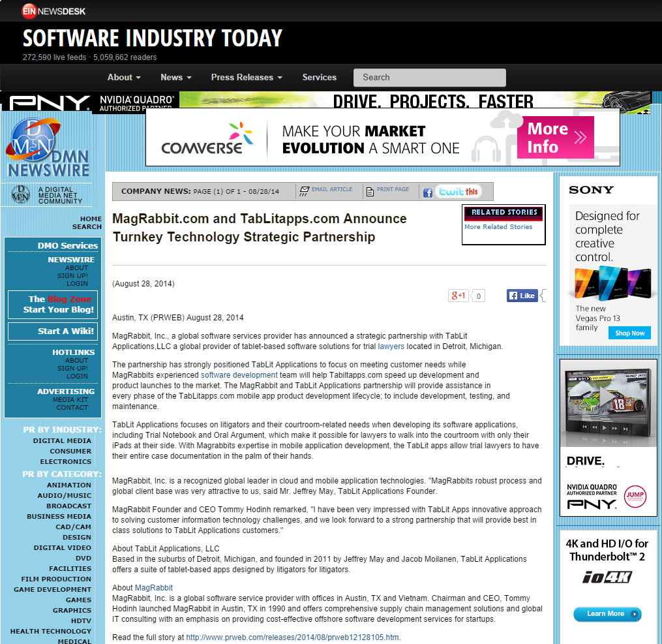
Task: Click the Sony logo in ad
Action: click(591, 190)
